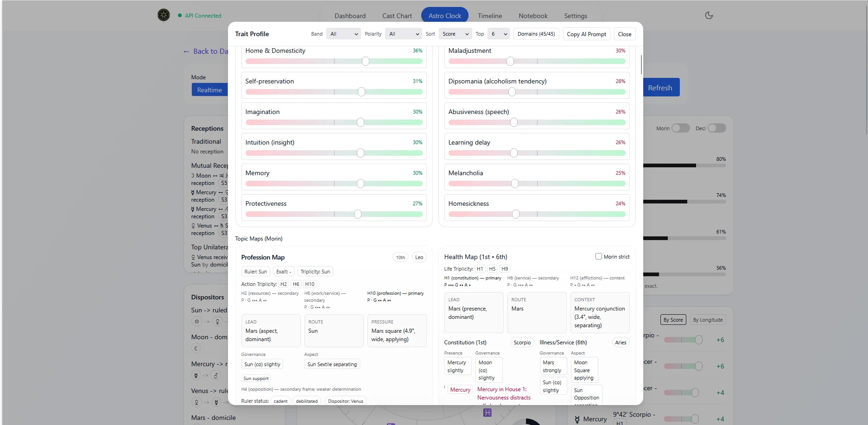Toggle the Decl switch

coord(716,128)
